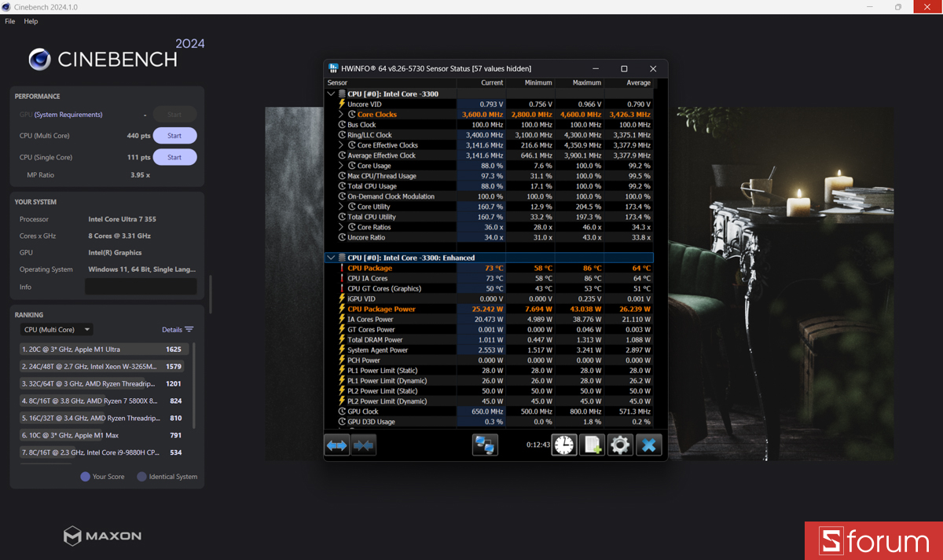Click the Details link in Ranking

[x=172, y=330]
